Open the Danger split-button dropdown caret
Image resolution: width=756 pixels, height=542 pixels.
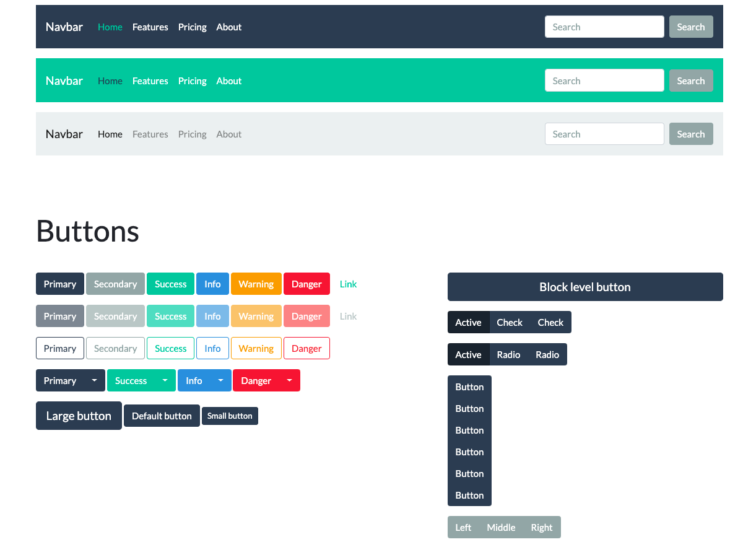click(x=289, y=380)
